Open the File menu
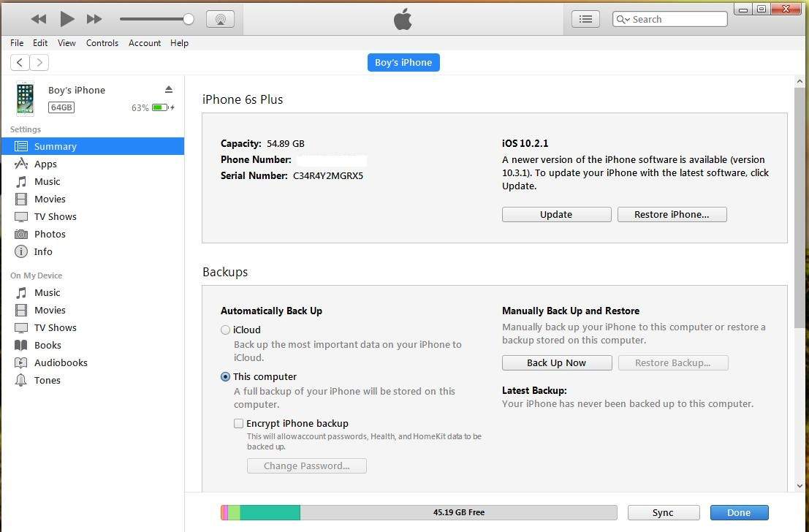This screenshot has height=532, width=809. tap(17, 43)
